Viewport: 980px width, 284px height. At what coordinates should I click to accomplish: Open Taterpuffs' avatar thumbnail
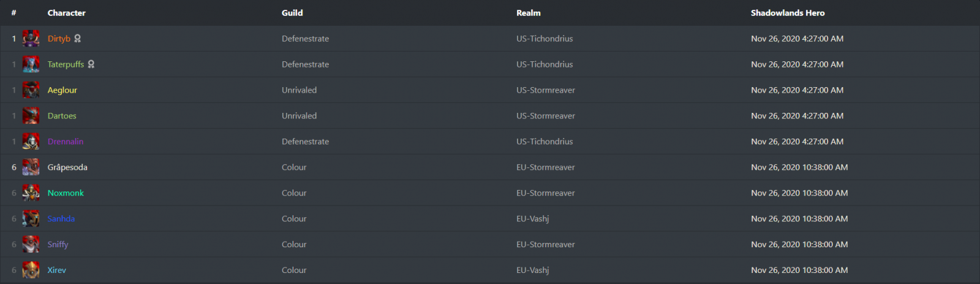tap(31, 64)
